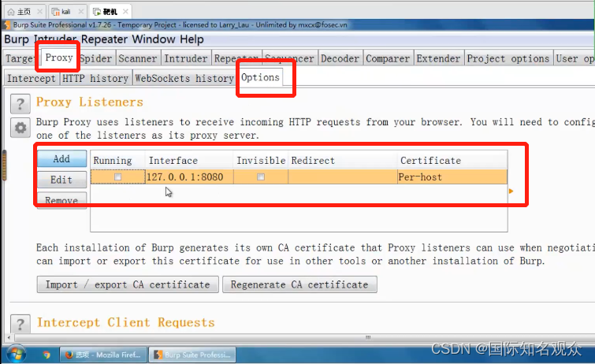Screen dimensions: 595x364
Task: Sort listeners by Running column header
Action: coord(117,161)
